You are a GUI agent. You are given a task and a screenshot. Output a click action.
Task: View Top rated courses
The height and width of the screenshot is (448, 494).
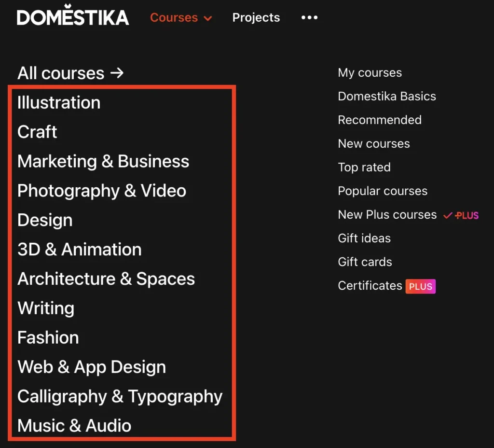(364, 168)
